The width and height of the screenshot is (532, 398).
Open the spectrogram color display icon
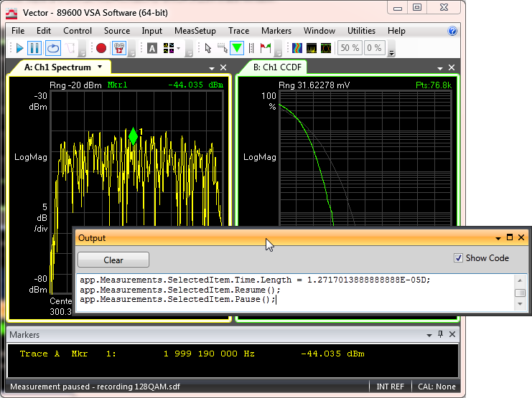click(x=297, y=48)
